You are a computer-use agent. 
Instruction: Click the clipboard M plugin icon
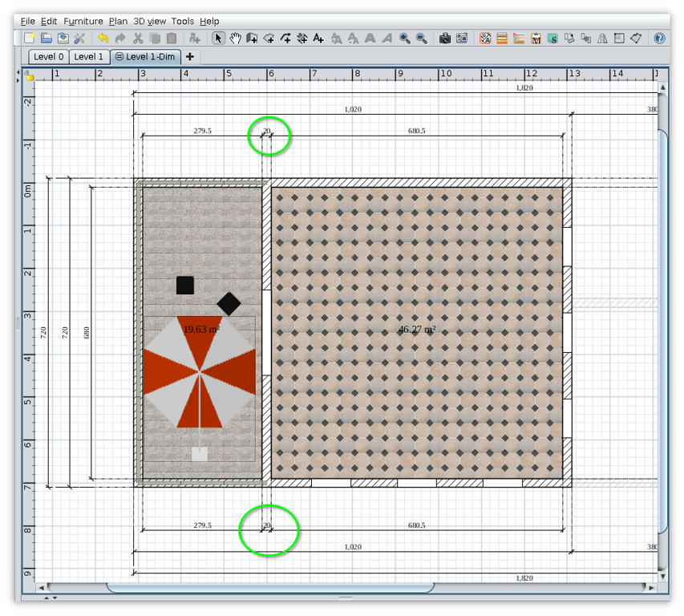pyautogui.click(x=536, y=38)
